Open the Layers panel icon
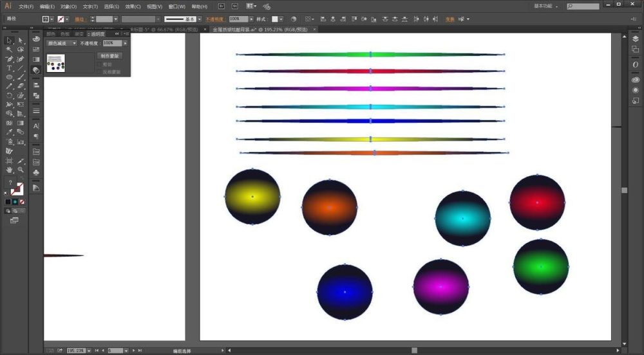The height and width of the screenshot is (355, 644). tap(635, 40)
